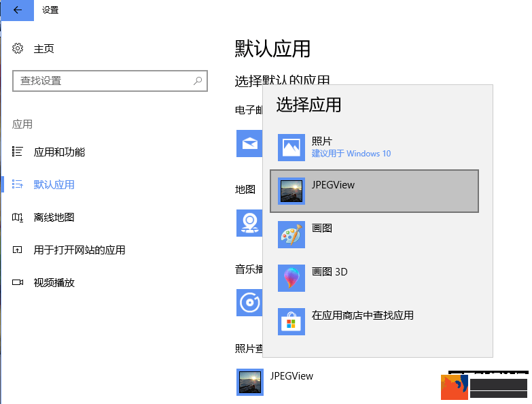Click the Store bag icon
The height and width of the screenshot is (404, 532).
click(x=291, y=322)
